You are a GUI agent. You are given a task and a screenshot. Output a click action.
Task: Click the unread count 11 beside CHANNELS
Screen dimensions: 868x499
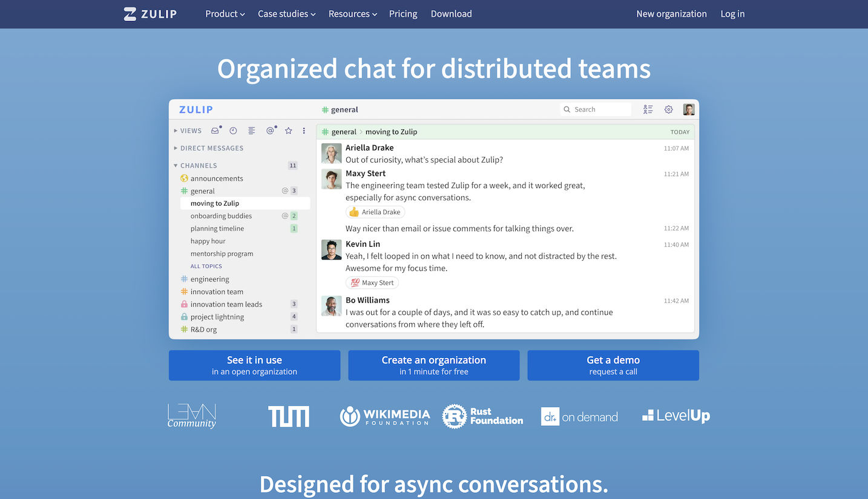pos(293,166)
